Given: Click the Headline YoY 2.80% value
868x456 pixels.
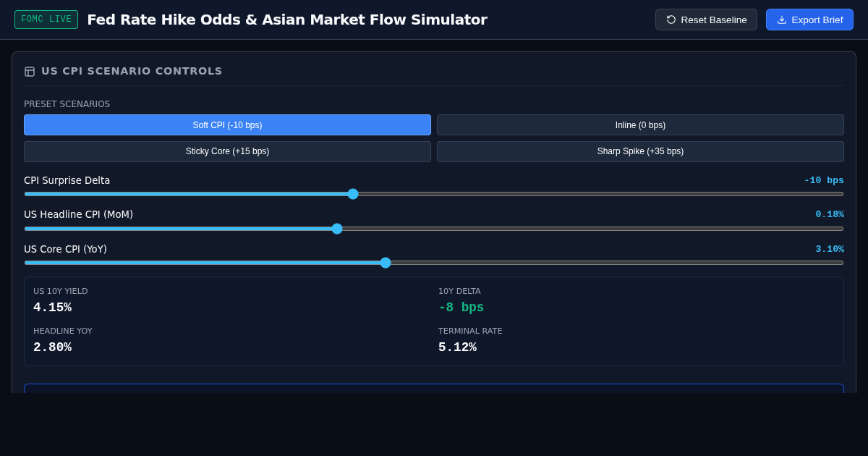Looking at the screenshot, I should point(52,347).
